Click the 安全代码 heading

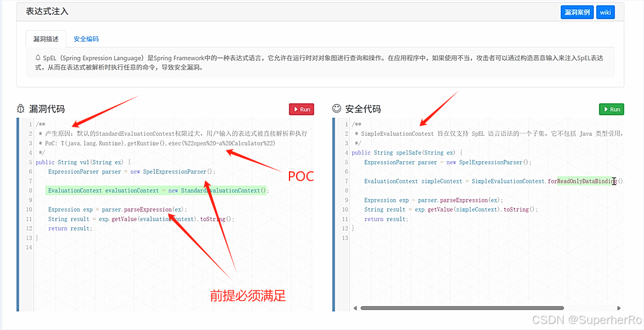tap(363, 109)
